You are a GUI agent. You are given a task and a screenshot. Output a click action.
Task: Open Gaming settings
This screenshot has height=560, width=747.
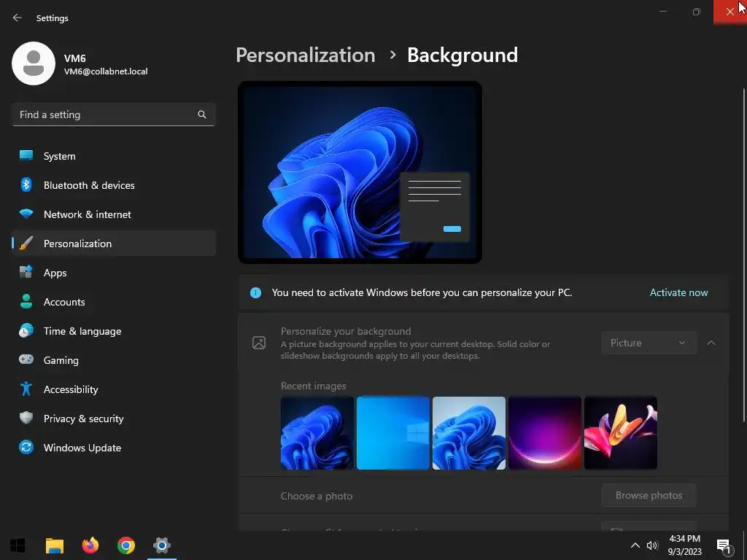[114, 360]
